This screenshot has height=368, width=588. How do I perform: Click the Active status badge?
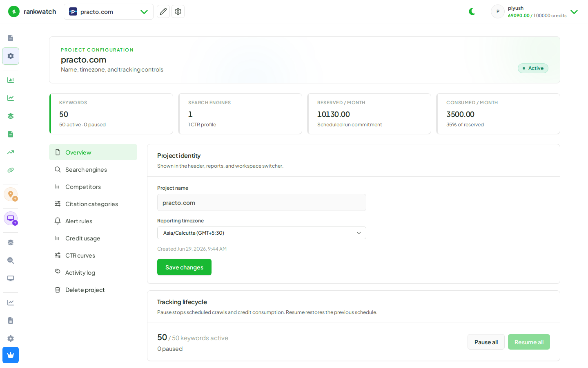(533, 68)
